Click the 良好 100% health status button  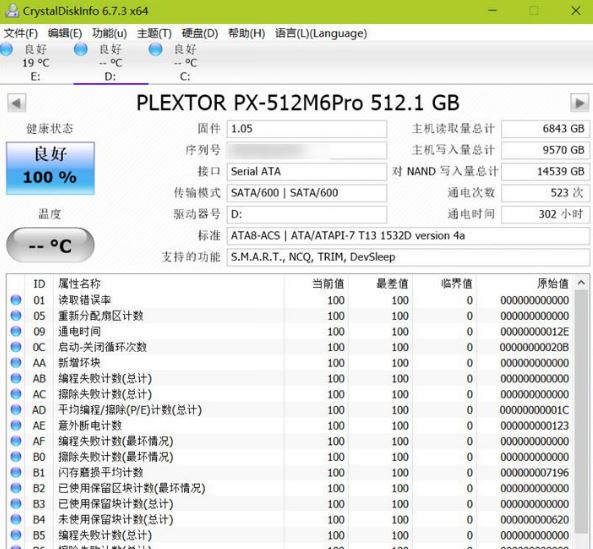click(x=50, y=168)
